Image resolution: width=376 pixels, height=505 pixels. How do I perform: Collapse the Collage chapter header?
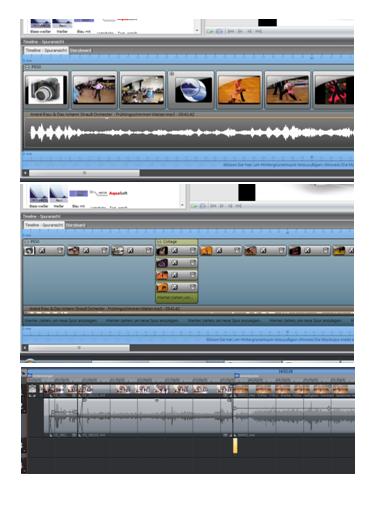(x=159, y=241)
